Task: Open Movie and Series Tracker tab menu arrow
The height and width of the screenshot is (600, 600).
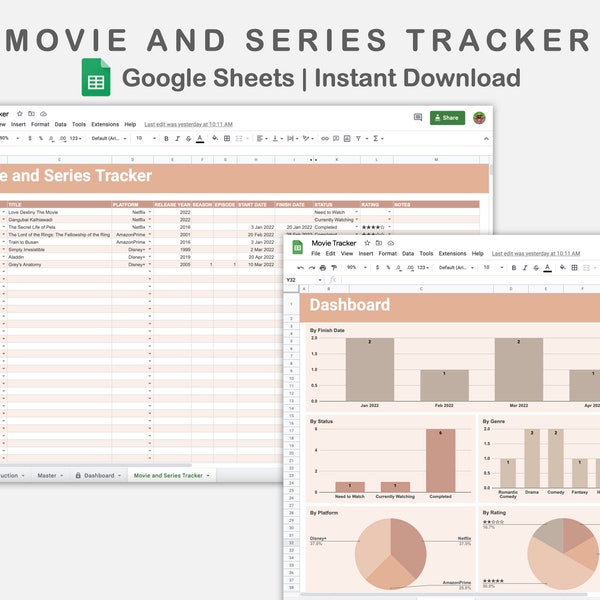Action: click(208, 475)
